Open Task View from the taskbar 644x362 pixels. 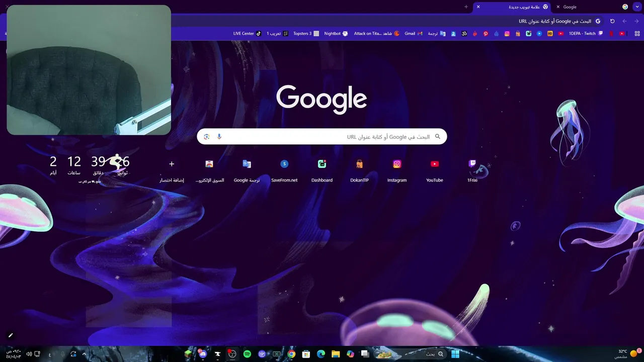[x=365, y=354]
